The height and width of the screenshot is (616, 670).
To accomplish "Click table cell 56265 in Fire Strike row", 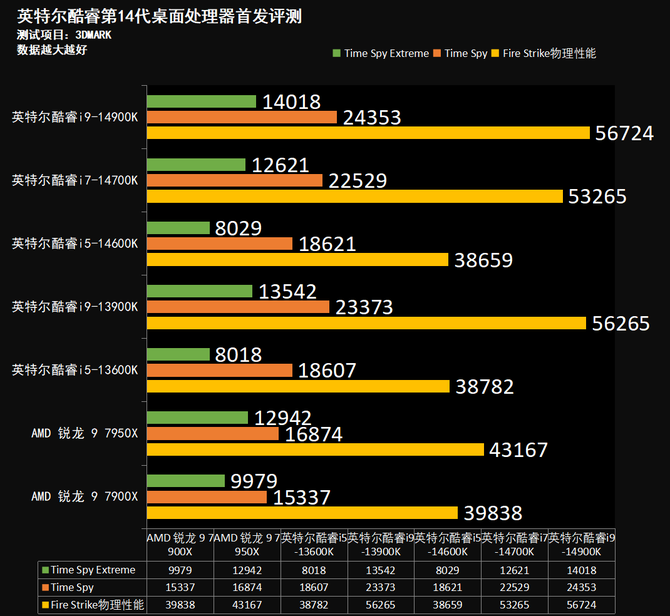I will tap(381, 605).
